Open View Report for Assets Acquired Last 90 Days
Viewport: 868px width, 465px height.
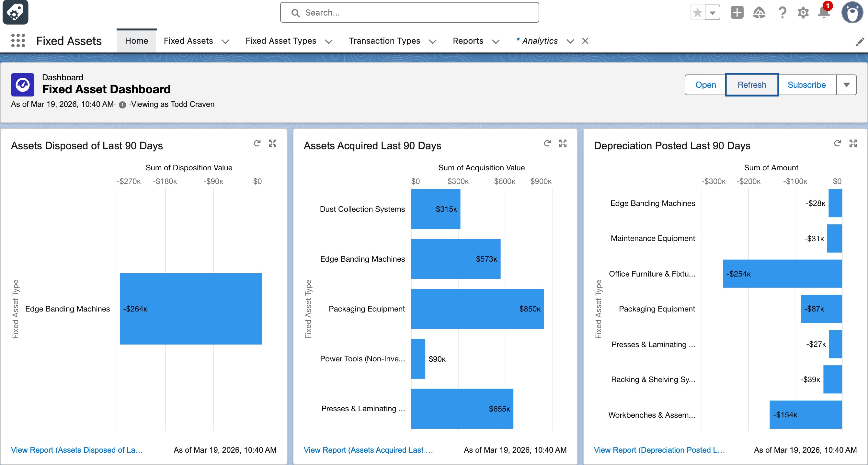368,450
